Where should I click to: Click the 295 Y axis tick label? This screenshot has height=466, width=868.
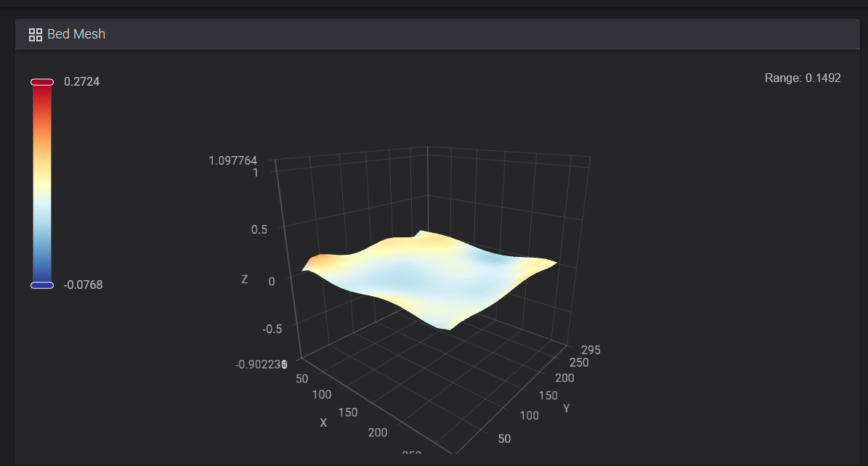[591, 350]
